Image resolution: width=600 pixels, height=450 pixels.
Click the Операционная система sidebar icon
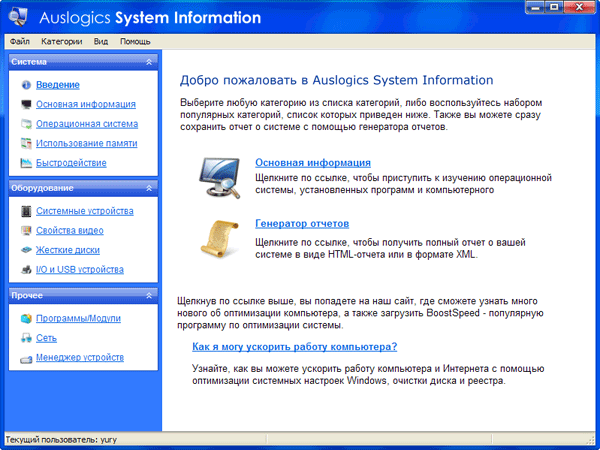pyautogui.click(x=26, y=124)
